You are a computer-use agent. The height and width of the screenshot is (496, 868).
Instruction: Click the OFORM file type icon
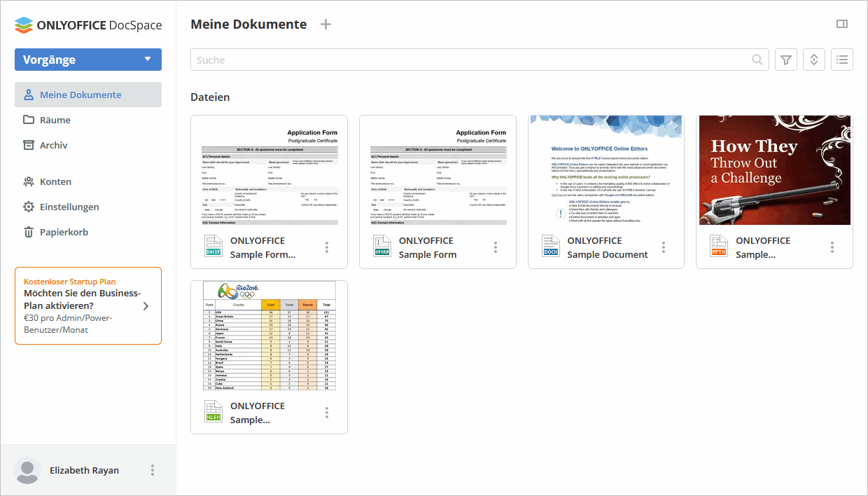coord(382,246)
